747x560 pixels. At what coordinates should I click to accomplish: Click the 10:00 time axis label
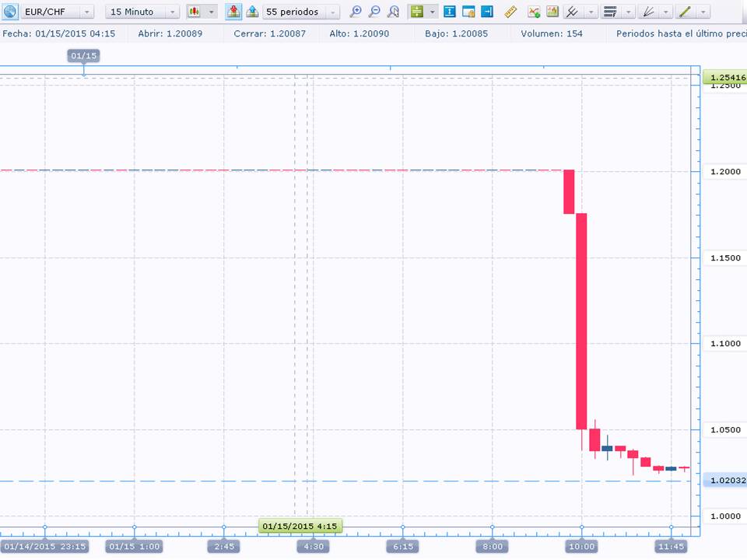coord(582,546)
